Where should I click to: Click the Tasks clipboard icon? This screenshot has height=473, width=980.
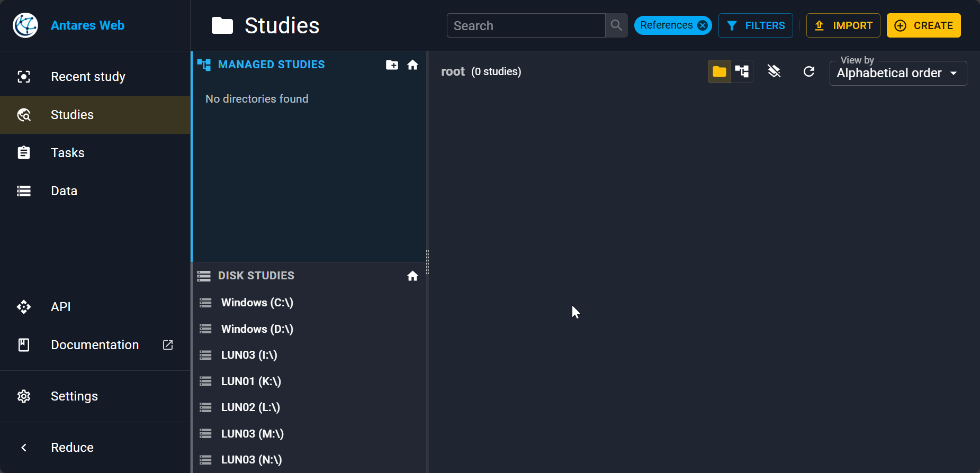point(24,153)
